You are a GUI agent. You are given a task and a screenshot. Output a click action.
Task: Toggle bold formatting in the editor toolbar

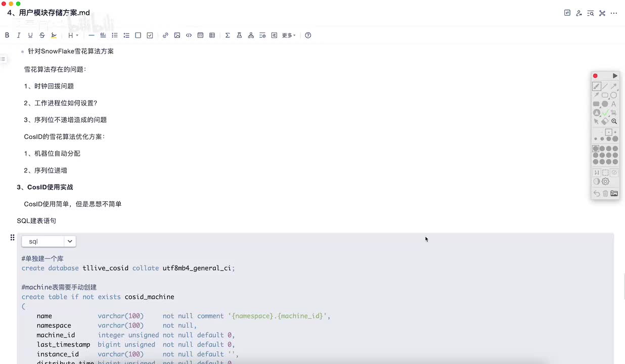tap(7, 35)
